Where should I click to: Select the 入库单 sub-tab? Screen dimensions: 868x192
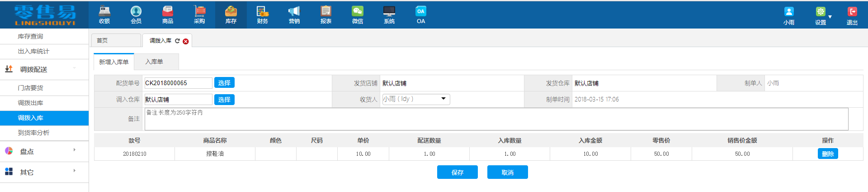click(156, 62)
